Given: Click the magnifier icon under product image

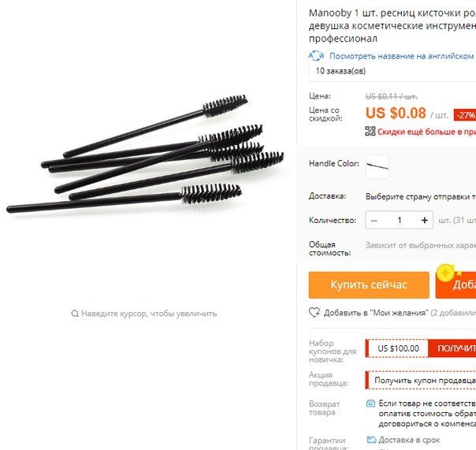Looking at the screenshot, I should pyautogui.click(x=75, y=314).
